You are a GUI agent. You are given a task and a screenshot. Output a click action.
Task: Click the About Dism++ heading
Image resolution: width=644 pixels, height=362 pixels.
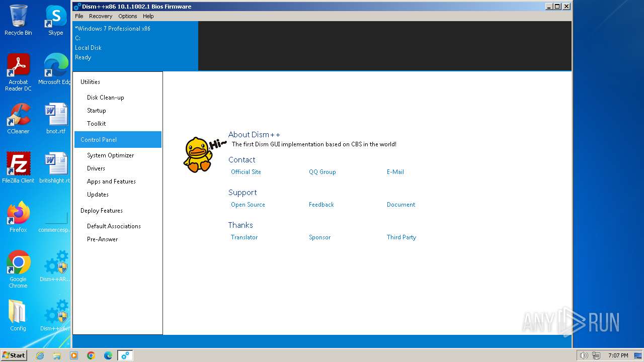point(254,135)
